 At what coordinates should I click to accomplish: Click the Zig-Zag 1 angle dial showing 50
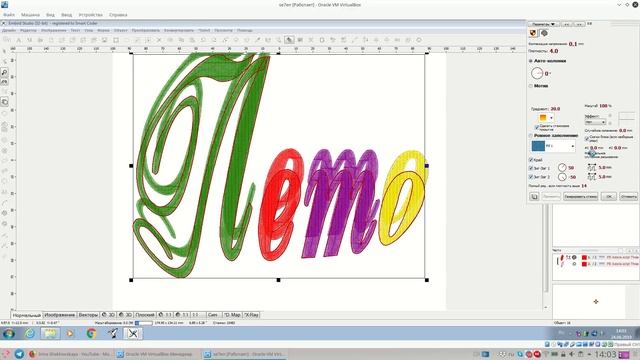pyautogui.click(x=562, y=168)
